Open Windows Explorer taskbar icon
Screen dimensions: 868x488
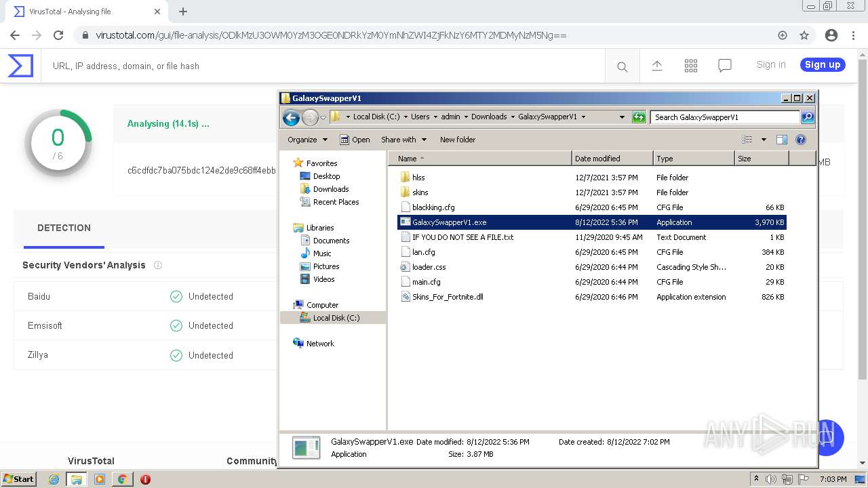77,479
